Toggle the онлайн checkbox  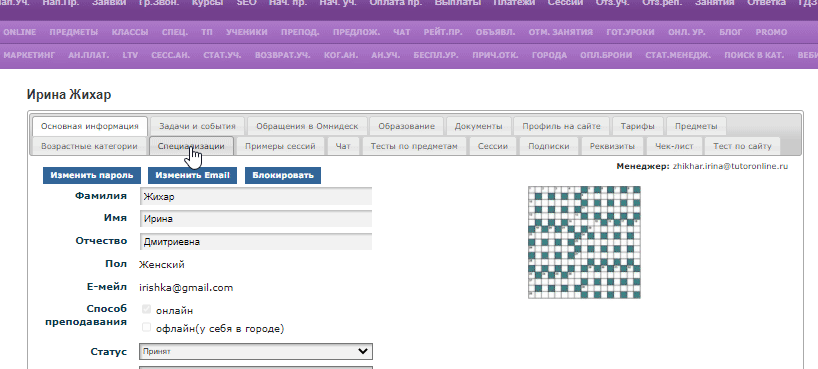coord(147,310)
